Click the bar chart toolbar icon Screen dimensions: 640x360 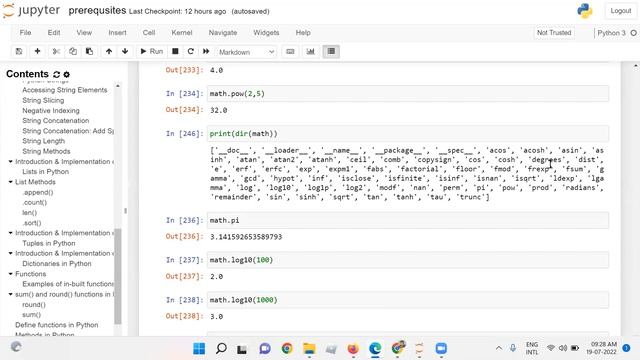pos(311,51)
